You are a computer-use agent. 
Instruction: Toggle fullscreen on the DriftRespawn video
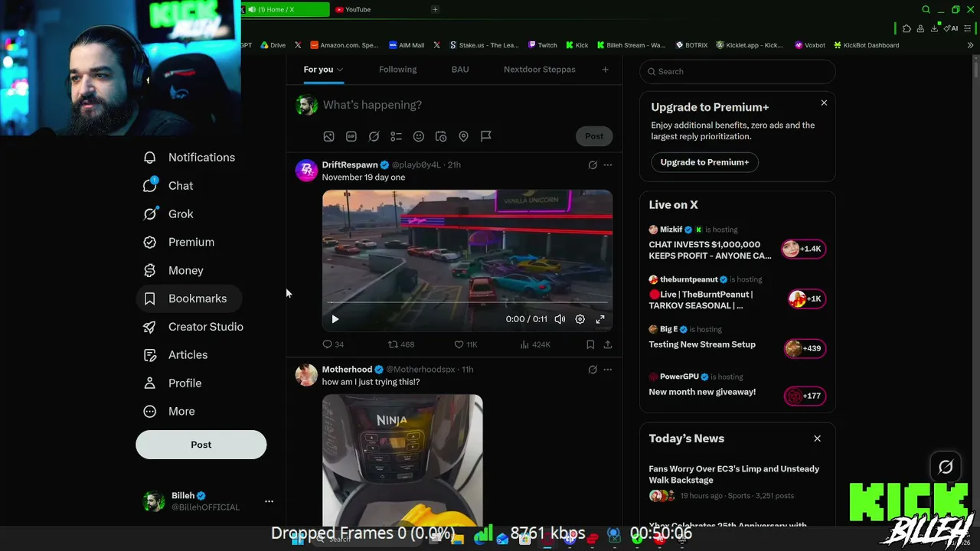click(600, 319)
